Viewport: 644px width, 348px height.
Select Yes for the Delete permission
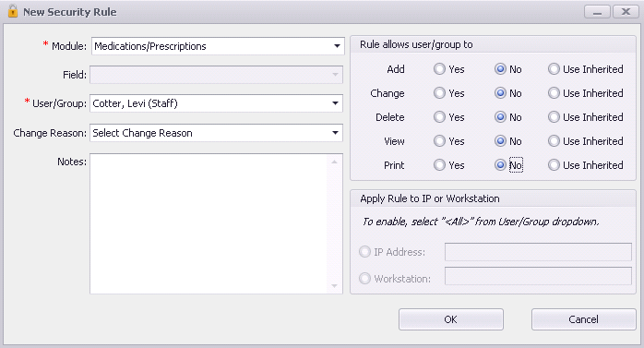[x=439, y=117]
